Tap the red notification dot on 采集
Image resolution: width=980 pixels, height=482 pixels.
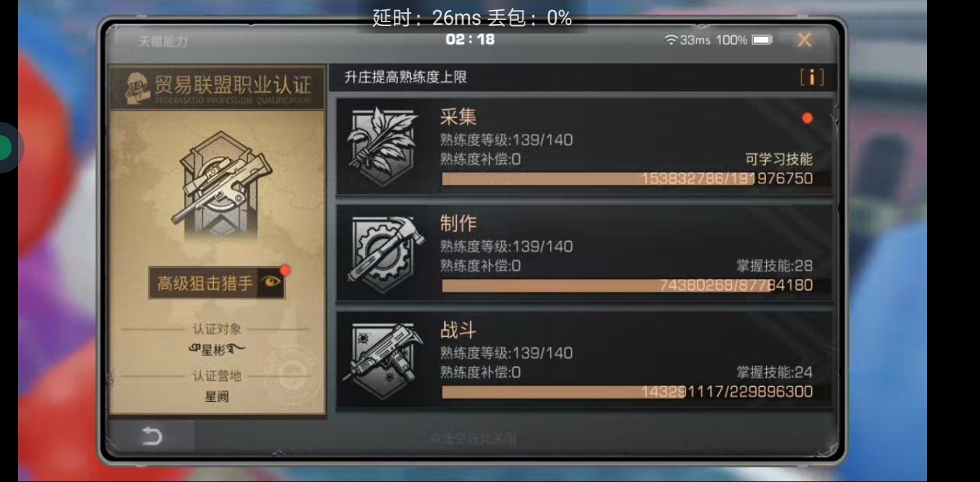(x=807, y=118)
